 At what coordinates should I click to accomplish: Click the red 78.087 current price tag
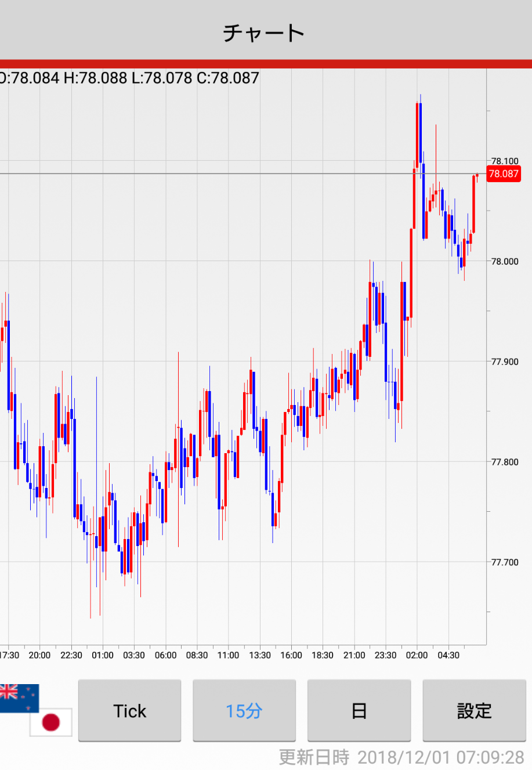[x=503, y=173]
